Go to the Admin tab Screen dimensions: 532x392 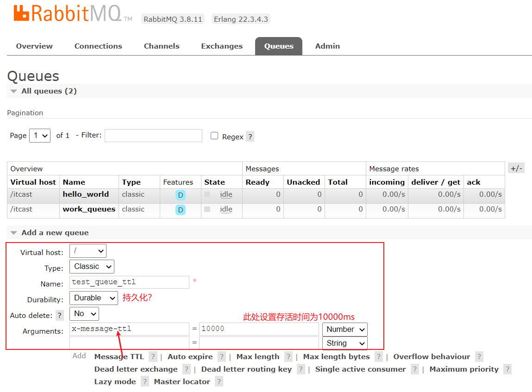pos(327,46)
